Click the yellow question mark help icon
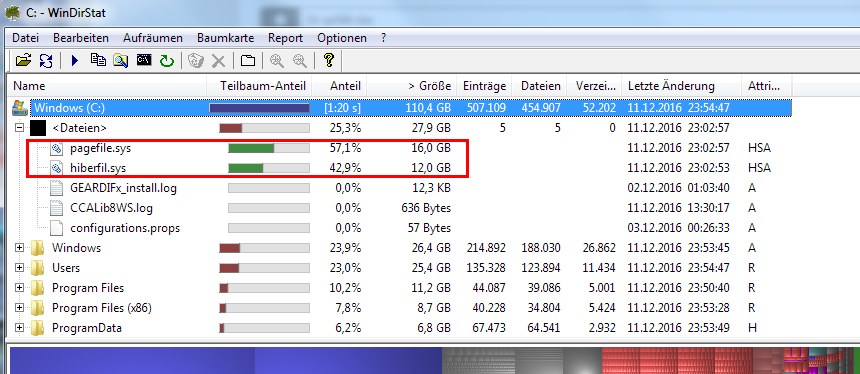The height and width of the screenshot is (374, 860). (329, 60)
